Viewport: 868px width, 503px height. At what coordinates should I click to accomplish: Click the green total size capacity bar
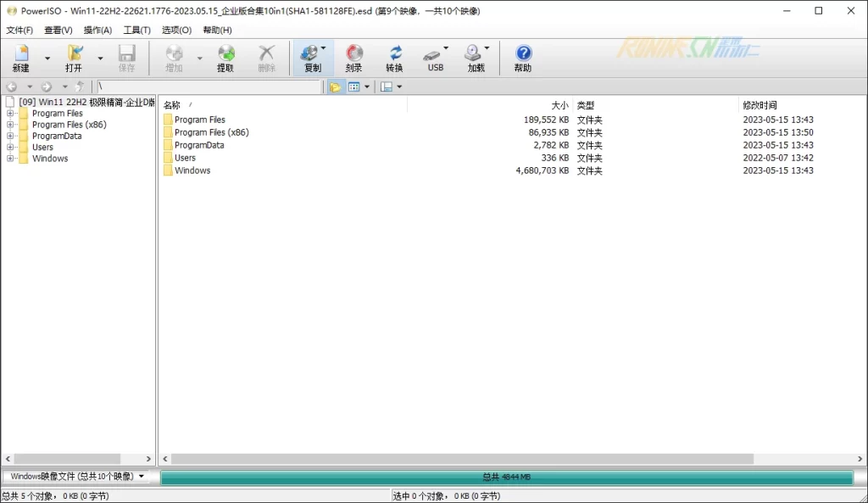(x=506, y=478)
